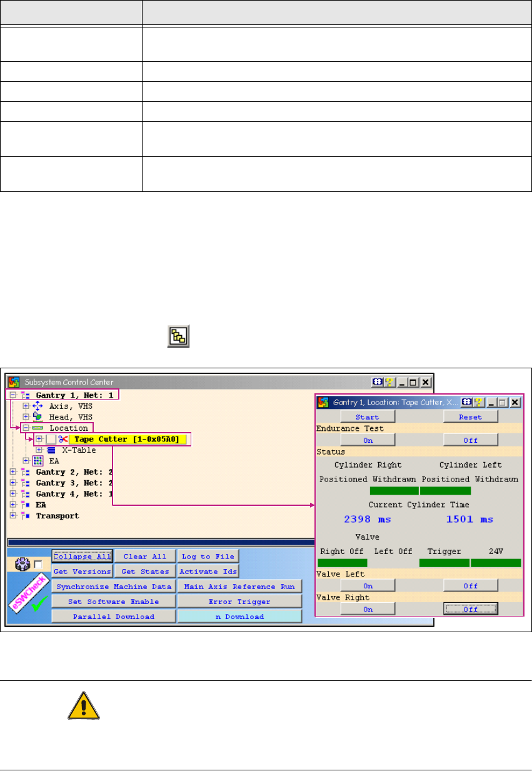Expand the EA node under Gantry 1
Viewport: 532px width, 771px height.
26,461
